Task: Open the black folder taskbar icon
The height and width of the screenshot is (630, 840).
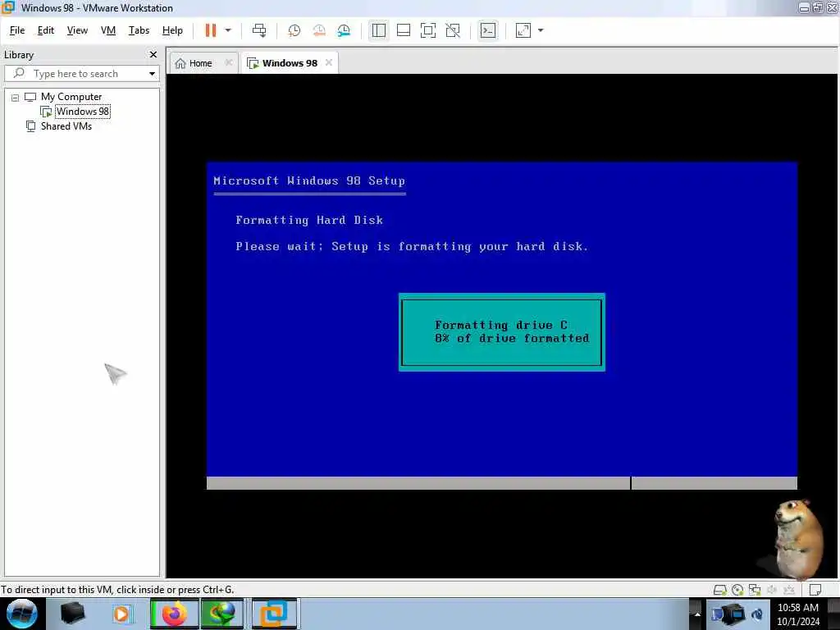Action: [x=72, y=614]
